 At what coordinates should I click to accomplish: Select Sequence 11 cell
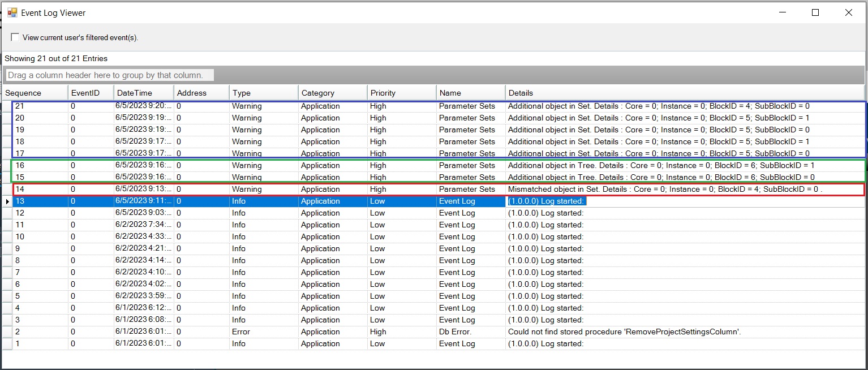(x=40, y=225)
